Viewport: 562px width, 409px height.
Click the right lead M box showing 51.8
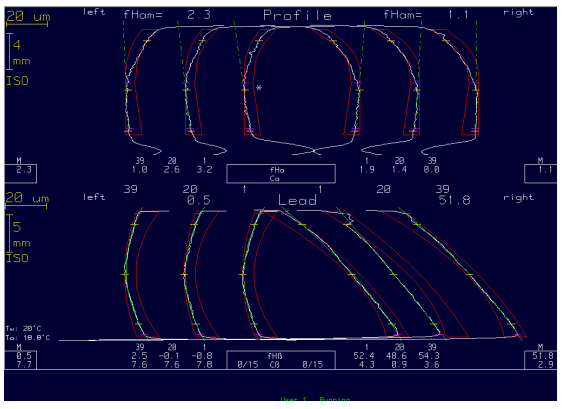(x=541, y=360)
